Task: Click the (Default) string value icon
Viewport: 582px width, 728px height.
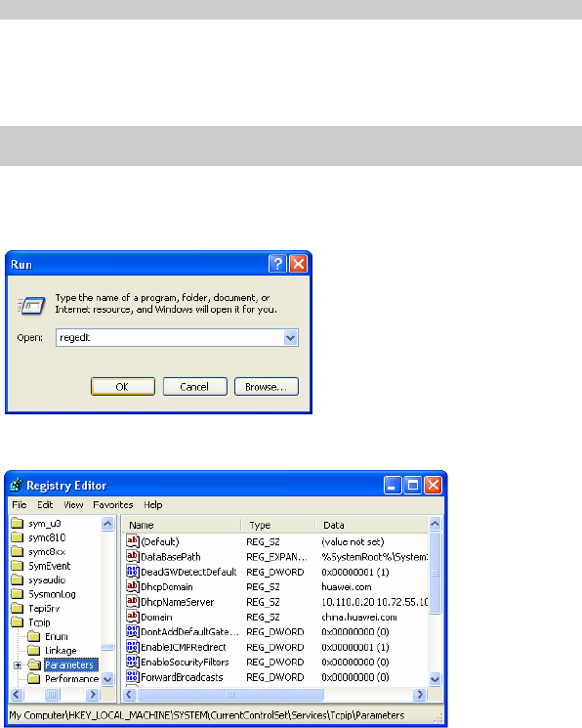Action: [132, 541]
